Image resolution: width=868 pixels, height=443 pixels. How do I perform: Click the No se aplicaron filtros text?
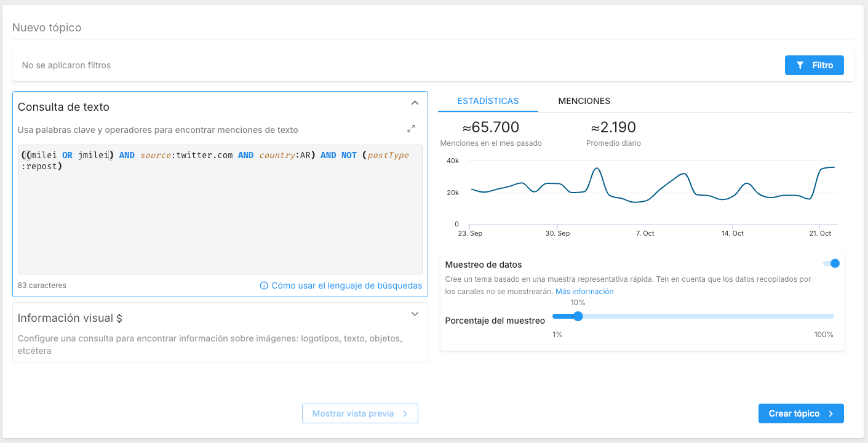(66, 65)
